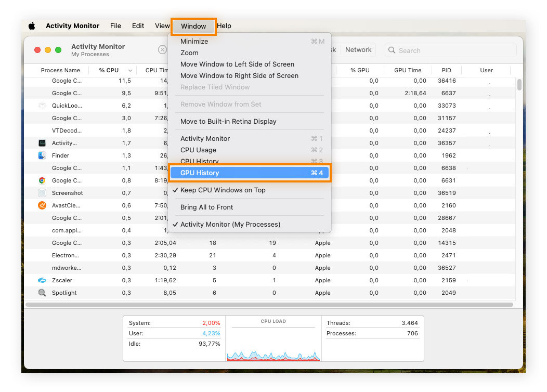
Task: Open the Help menu
Action: [x=224, y=26]
